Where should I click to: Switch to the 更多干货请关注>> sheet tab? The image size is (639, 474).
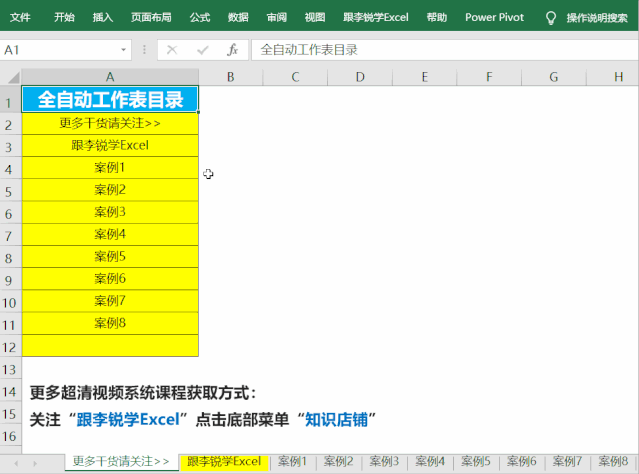coord(121,462)
